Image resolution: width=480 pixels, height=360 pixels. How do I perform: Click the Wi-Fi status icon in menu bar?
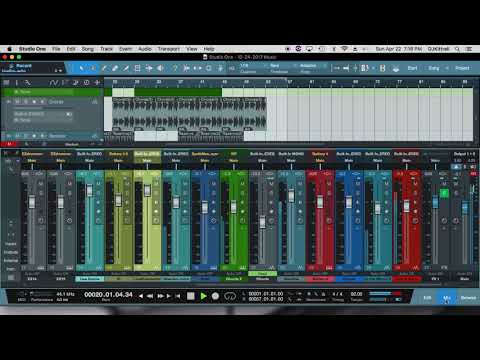pos(345,49)
